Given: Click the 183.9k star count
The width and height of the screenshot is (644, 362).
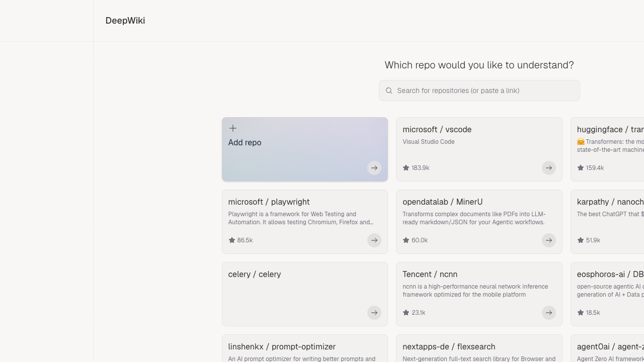Looking at the screenshot, I should 421,168.
